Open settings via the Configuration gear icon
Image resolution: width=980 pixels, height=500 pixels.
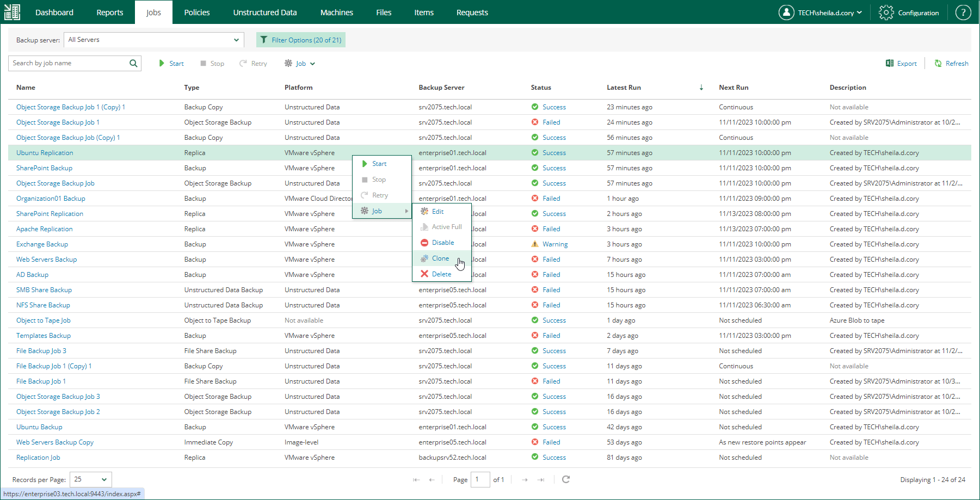(x=885, y=12)
